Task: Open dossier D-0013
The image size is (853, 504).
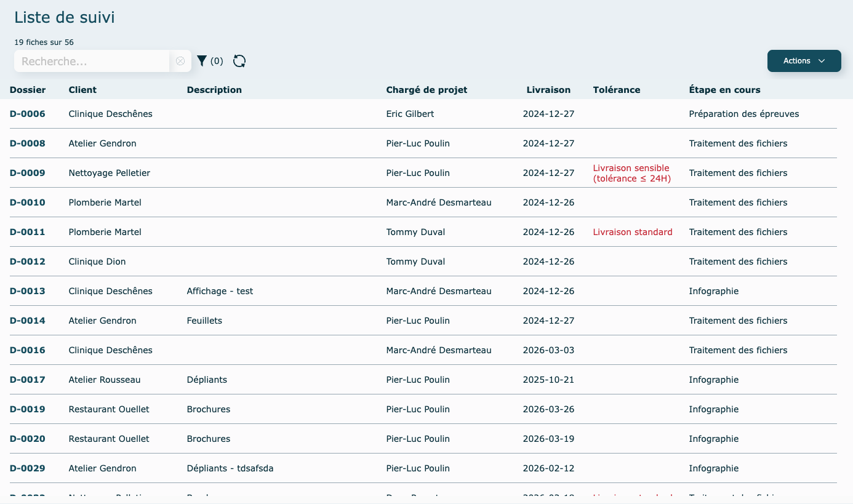Action: click(28, 291)
